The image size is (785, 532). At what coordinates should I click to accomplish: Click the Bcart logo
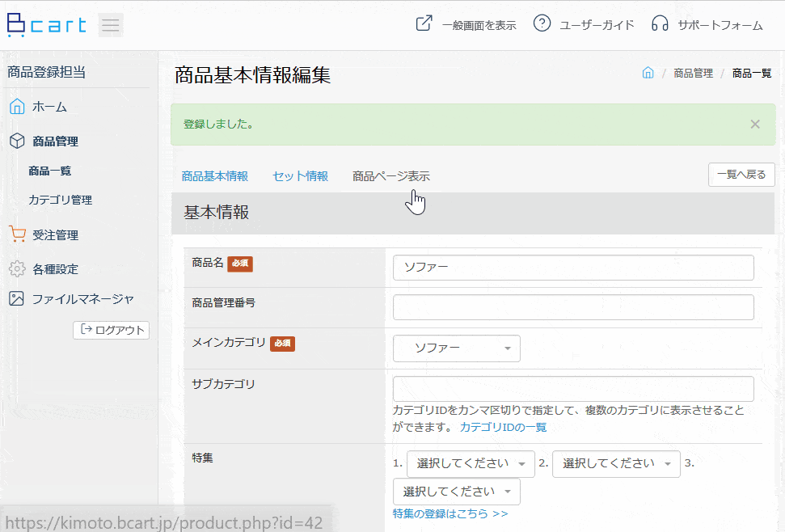[47, 25]
